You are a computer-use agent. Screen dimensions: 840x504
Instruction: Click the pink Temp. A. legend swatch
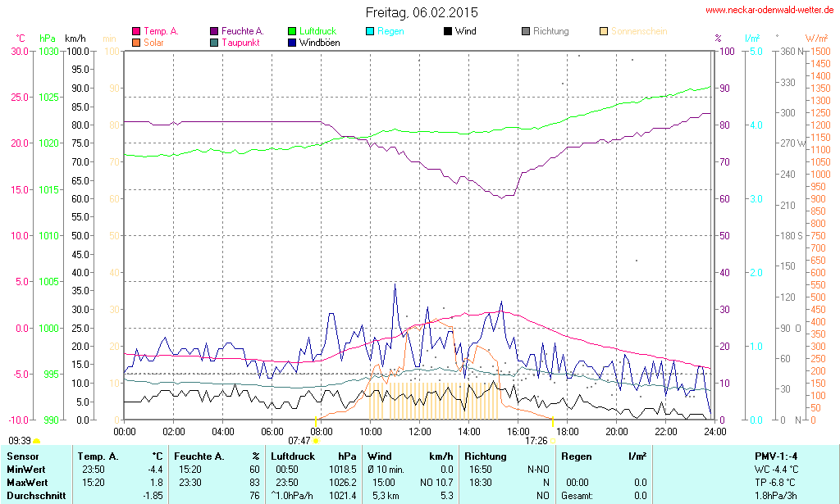[136, 31]
